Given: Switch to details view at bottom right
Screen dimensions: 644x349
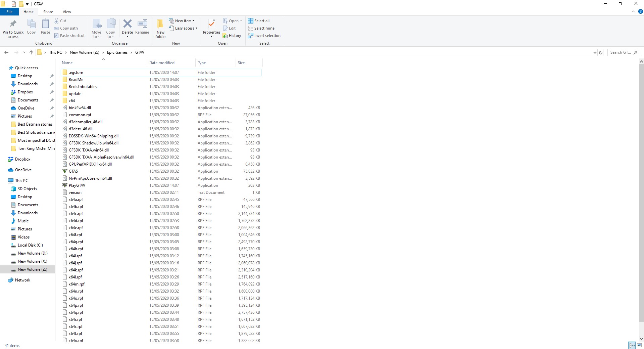Looking at the screenshot, I should (x=632, y=345).
